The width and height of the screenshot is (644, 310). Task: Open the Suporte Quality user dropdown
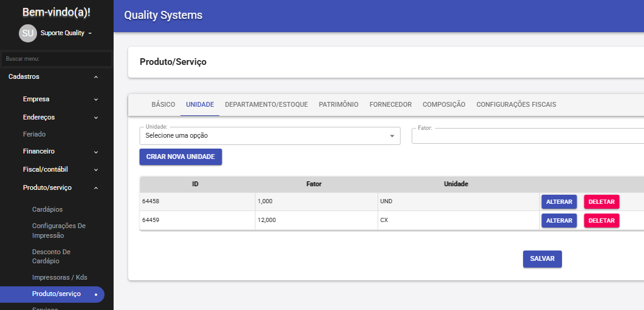tap(66, 33)
